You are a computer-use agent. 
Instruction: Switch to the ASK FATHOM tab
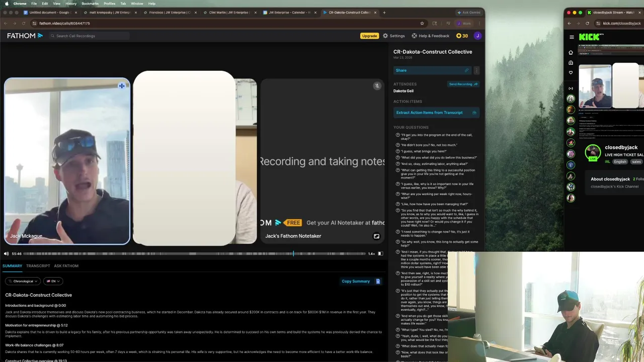point(66,266)
